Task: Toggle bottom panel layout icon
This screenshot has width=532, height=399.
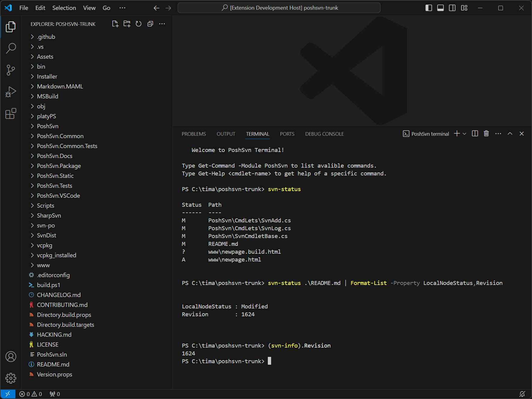Action: click(441, 8)
